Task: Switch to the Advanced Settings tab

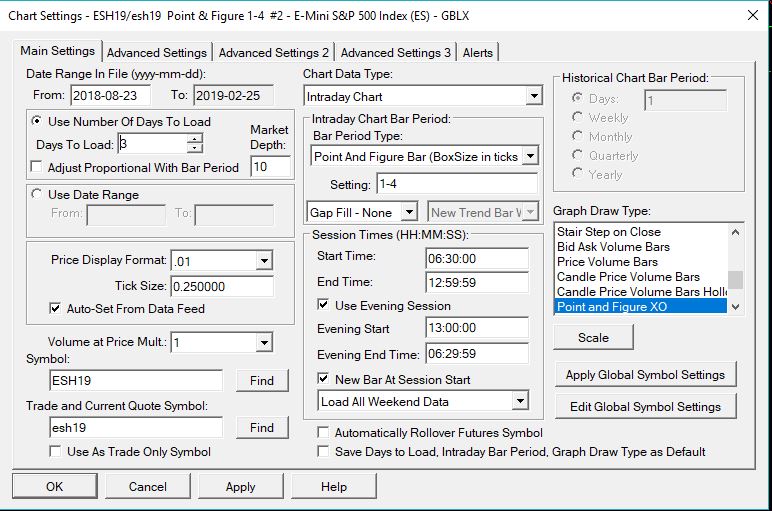Action: (157, 53)
